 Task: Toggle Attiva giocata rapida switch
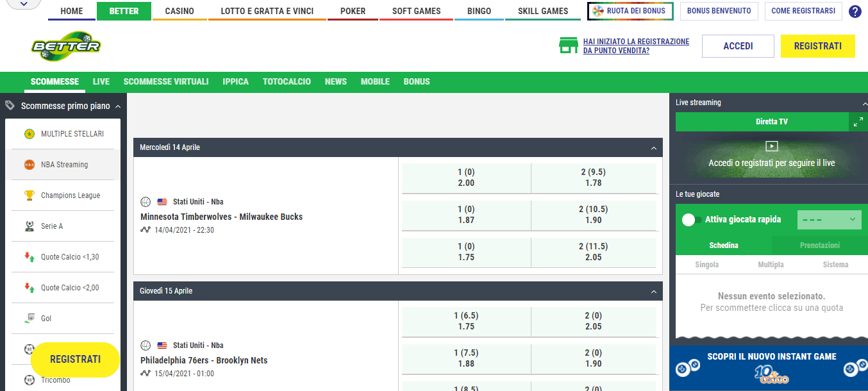pyautogui.click(x=692, y=220)
